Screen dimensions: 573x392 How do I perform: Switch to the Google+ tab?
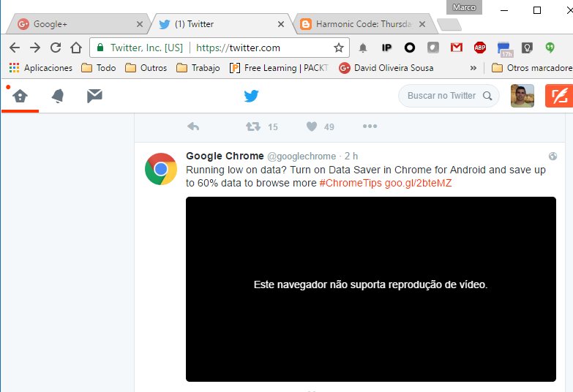(x=78, y=24)
